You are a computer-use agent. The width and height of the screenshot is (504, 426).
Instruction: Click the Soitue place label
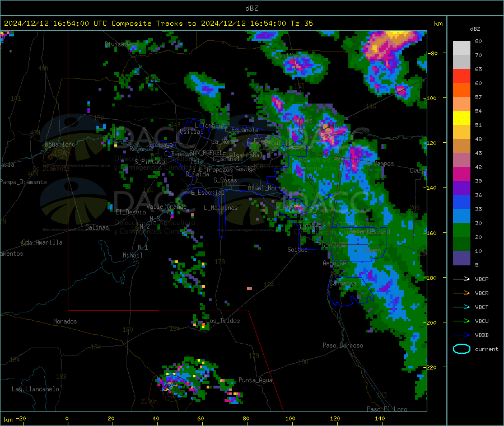click(x=297, y=250)
